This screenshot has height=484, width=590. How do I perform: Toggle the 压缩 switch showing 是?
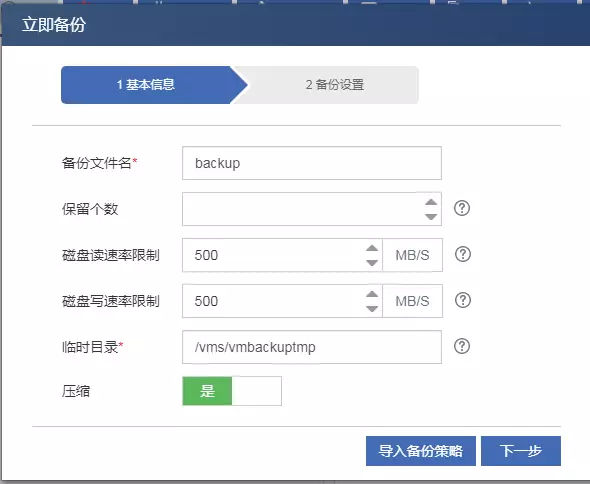click(232, 391)
